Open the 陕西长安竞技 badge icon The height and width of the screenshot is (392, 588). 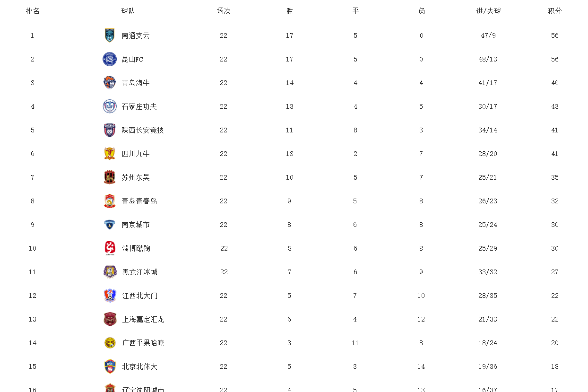(x=110, y=130)
